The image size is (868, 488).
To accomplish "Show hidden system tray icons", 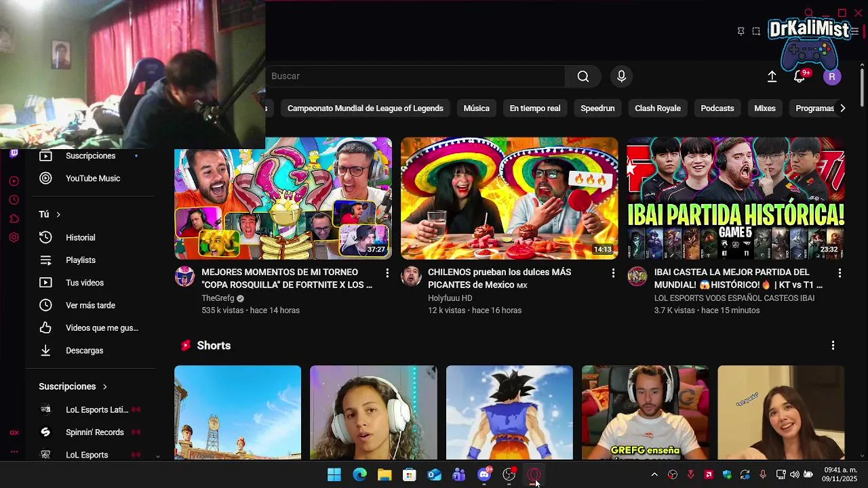I will coord(654,475).
